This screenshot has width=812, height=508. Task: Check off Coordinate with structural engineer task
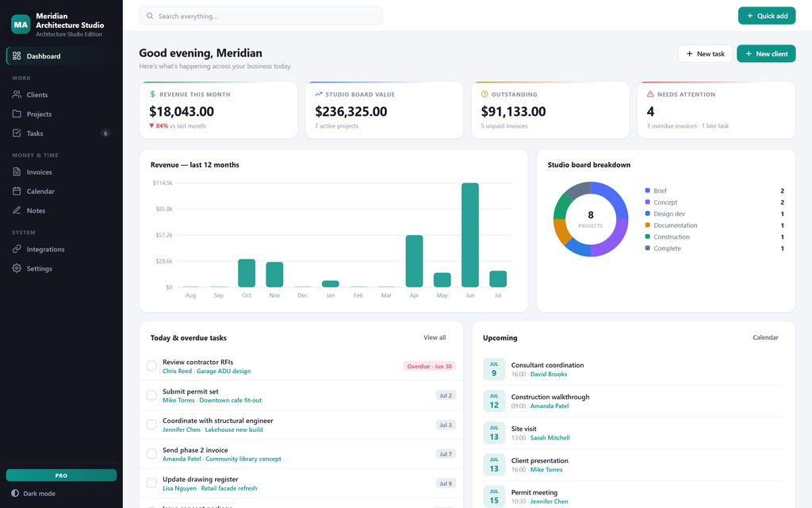(x=151, y=425)
